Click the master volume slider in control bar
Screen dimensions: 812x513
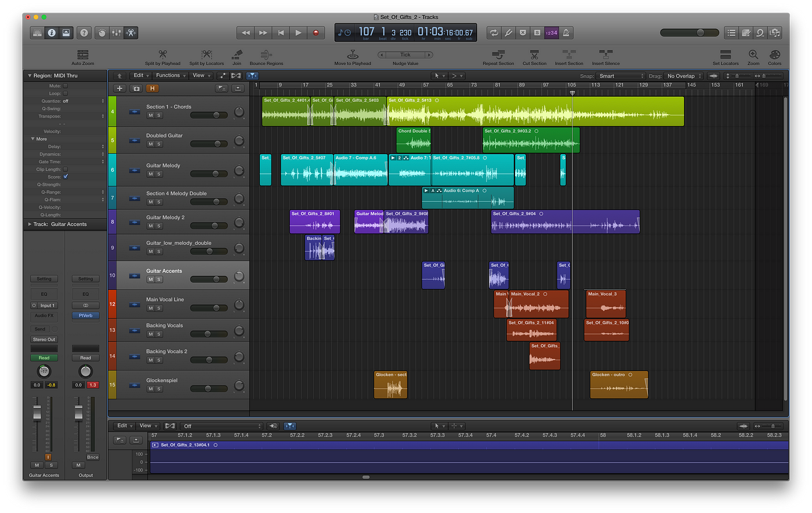(x=690, y=32)
